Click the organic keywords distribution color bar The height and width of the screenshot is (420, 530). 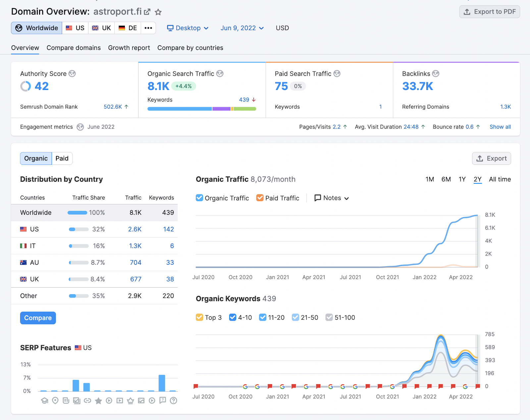click(x=201, y=109)
